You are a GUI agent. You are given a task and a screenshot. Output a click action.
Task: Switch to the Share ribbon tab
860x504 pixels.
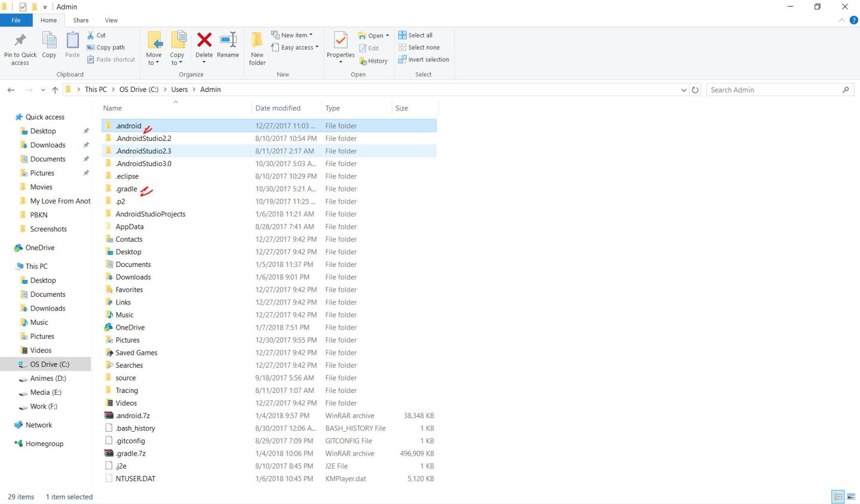pos(81,20)
